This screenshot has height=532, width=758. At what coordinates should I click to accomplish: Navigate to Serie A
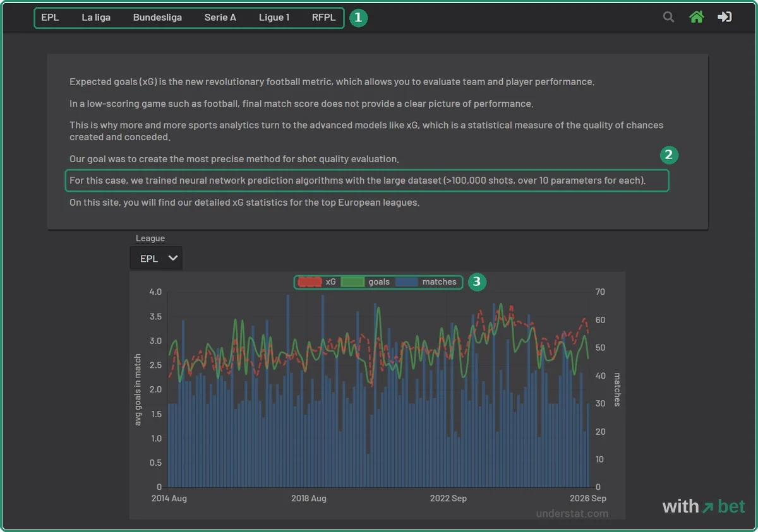click(x=220, y=17)
